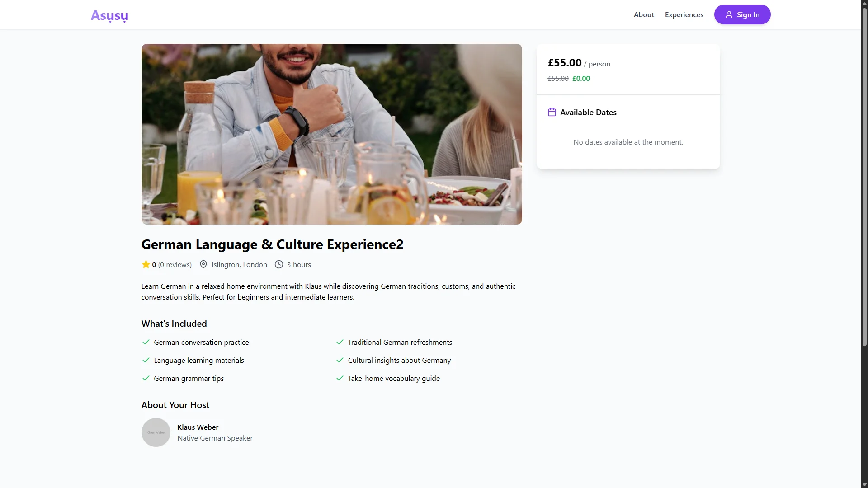Click the user icon in Sign In
868x488 pixels.
coord(729,14)
